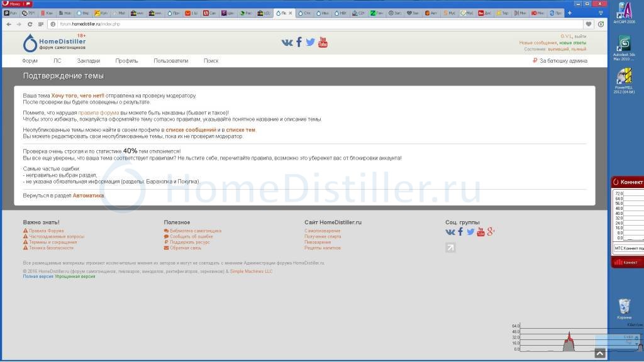This screenshot has height=362, width=644.
Task: Open the Пользователи menu item
Action: tap(171, 61)
